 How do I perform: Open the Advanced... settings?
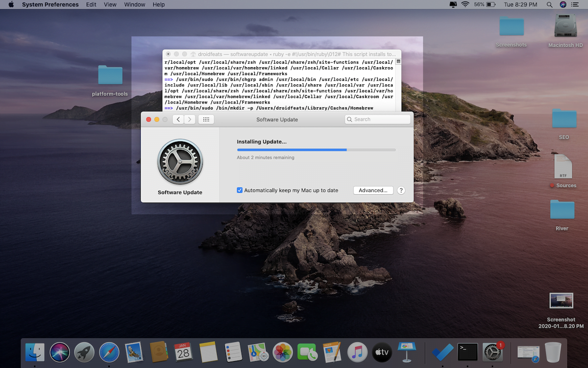[373, 190]
